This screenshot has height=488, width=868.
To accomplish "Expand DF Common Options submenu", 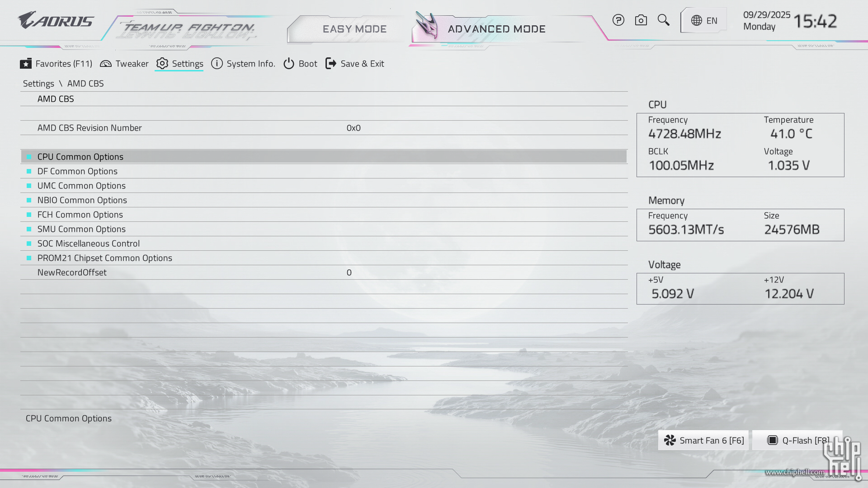I will click(77, 171).
